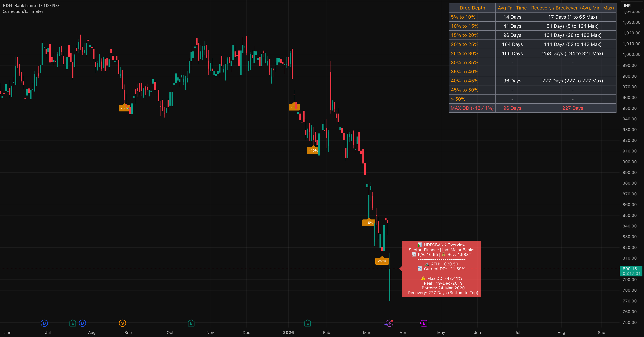Click the '166 Days' avg fall time cell
The width and height of the screenshot is (644, 337).
tap(512, 53)
